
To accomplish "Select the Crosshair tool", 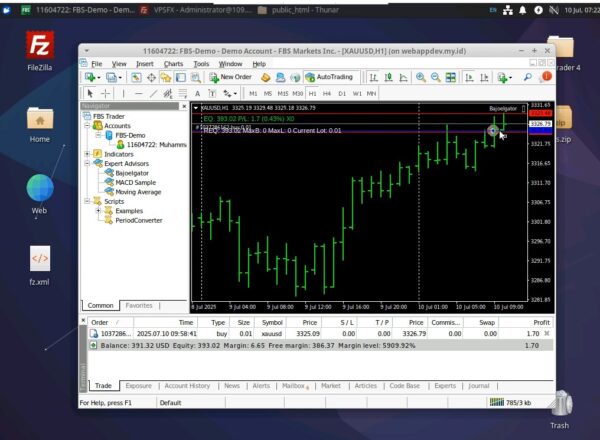I will (x=105, y=93).
